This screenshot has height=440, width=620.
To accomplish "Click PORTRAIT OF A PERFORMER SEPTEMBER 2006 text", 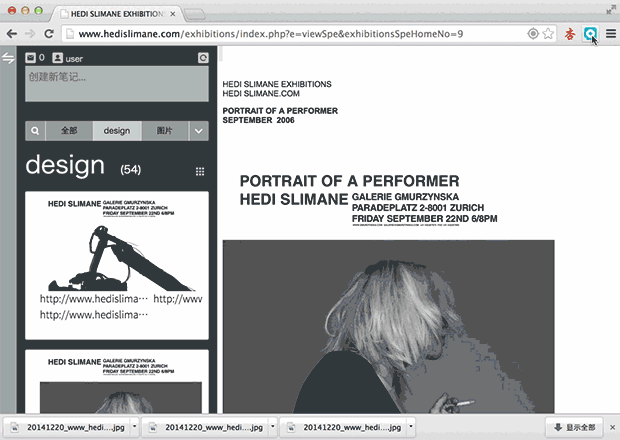I will click(280, 115).
